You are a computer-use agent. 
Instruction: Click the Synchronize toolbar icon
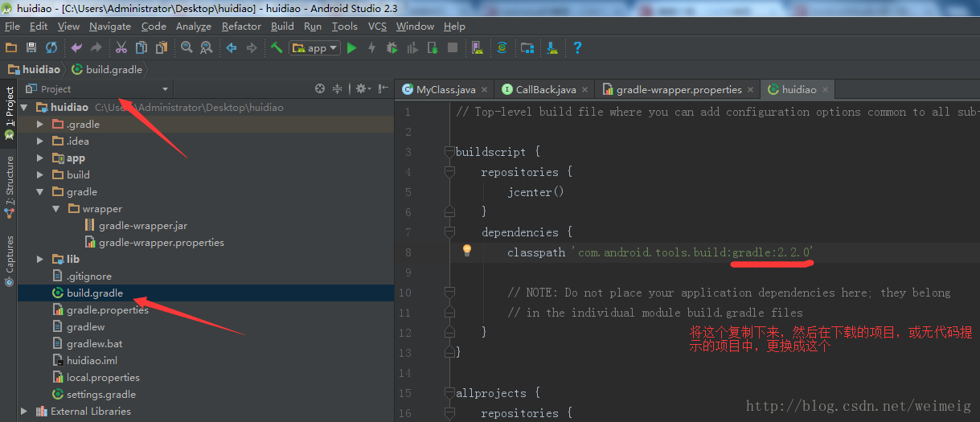click(x=51, y=48)
